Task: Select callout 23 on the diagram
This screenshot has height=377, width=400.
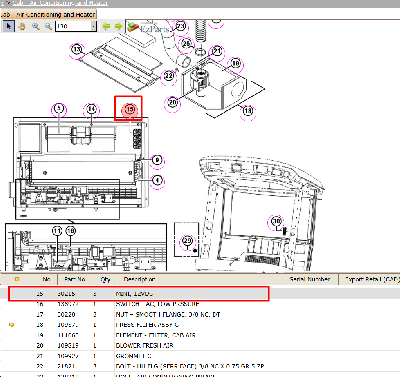Action: tap(180, 26)
